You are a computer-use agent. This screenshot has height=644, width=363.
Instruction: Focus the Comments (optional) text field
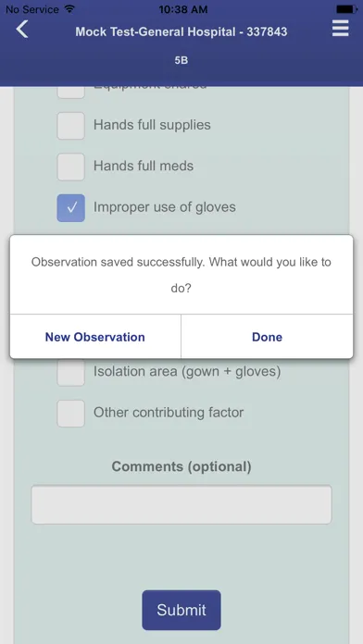coord(181,504)
